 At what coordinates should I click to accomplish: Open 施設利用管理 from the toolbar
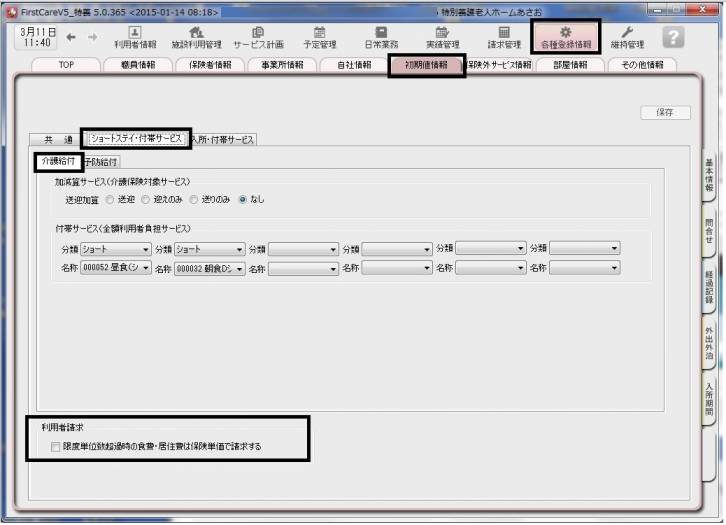pyautogui.click(x=196, y=37)
